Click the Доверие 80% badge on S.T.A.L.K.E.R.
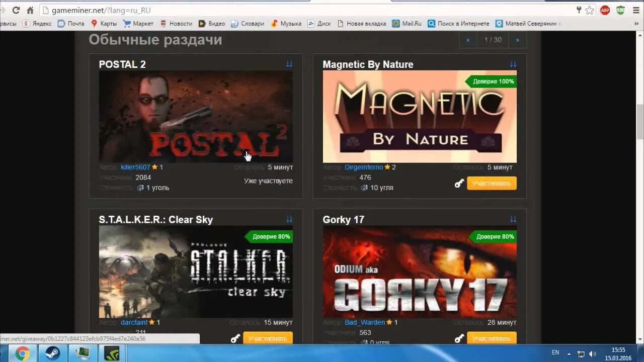This screenshot has width=644, height=362. (269, 236)
